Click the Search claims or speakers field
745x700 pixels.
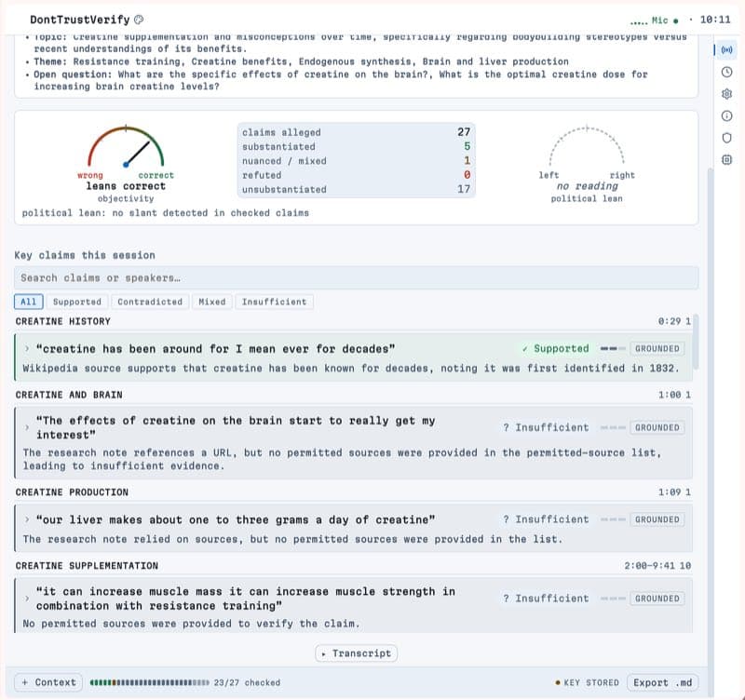(x=357, y=277)
